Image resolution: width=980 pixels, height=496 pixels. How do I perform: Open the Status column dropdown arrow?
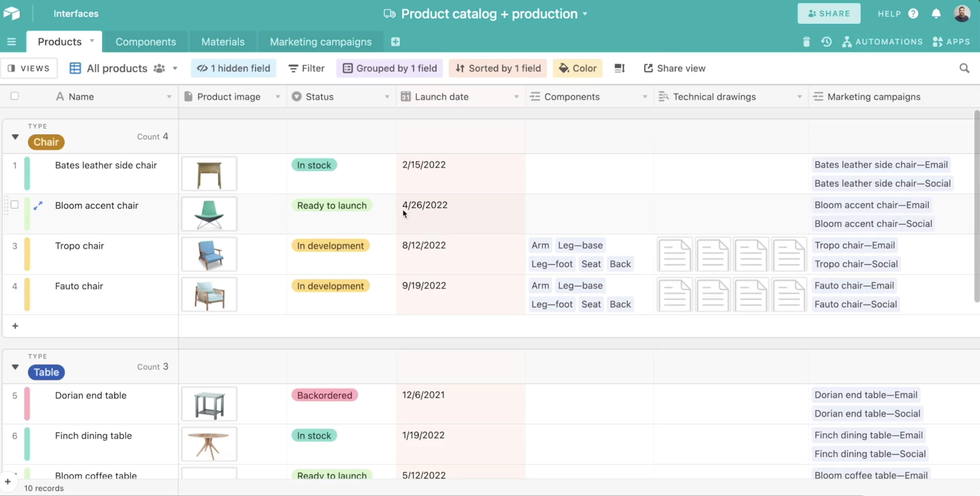point(387,97)
